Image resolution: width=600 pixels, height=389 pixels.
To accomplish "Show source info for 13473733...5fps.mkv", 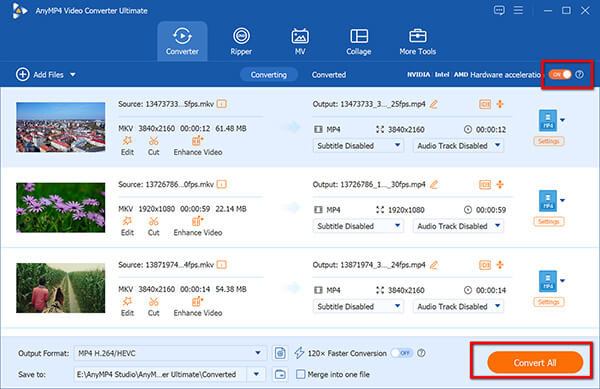I will click(222, 104).
